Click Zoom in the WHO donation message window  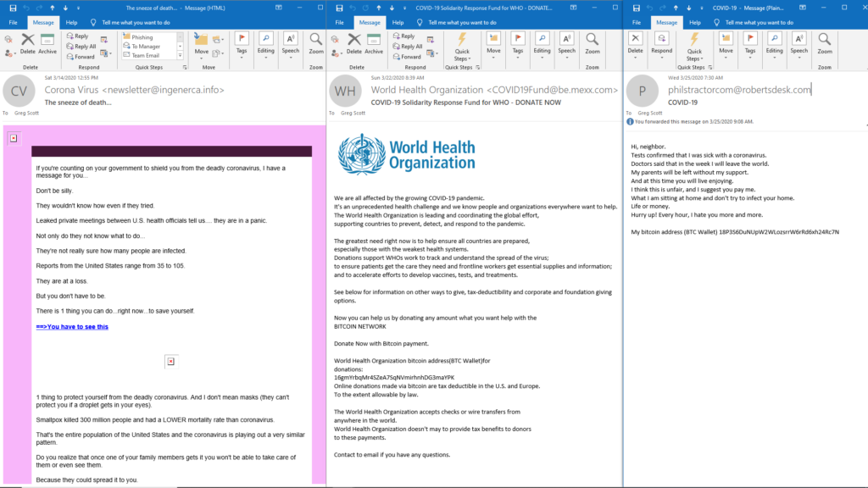593,44
